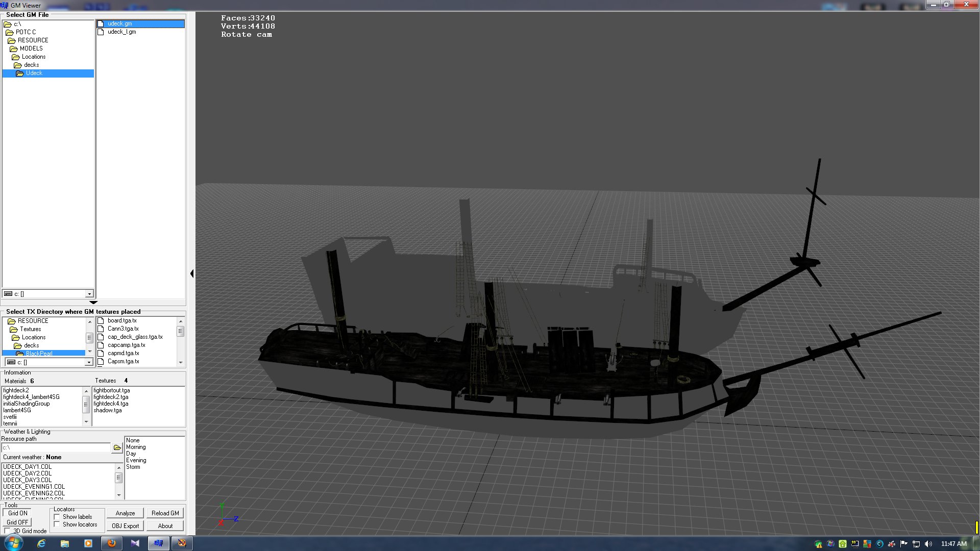Select the Locations folder in the GM file tree

[34, 57]
